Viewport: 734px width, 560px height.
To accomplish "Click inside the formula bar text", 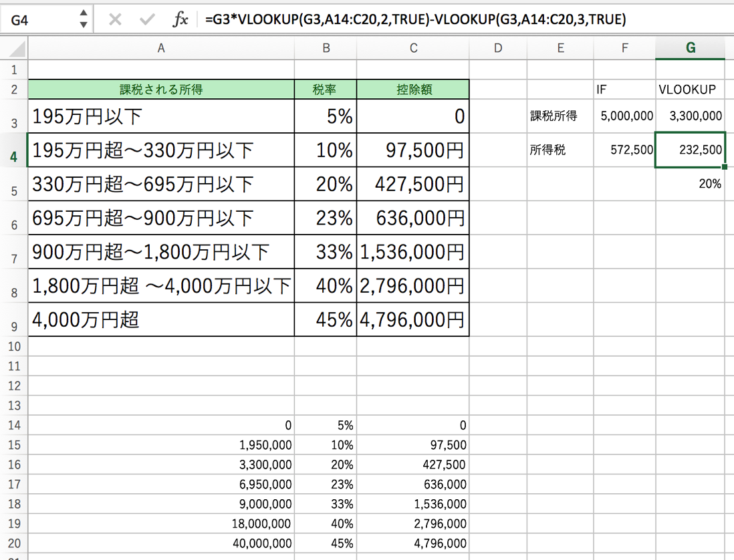I will coord(415,19).
